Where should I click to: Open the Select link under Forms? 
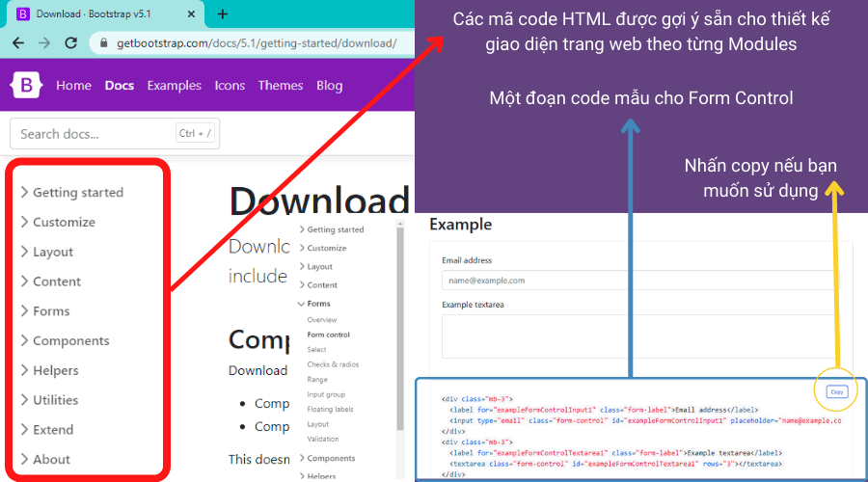316,350
